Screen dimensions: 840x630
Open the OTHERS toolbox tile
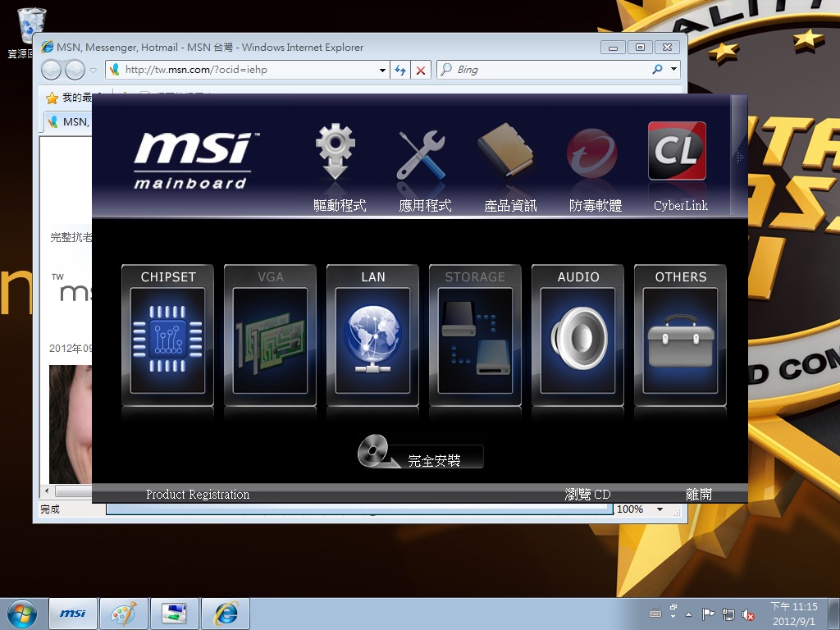click(680, 335)
